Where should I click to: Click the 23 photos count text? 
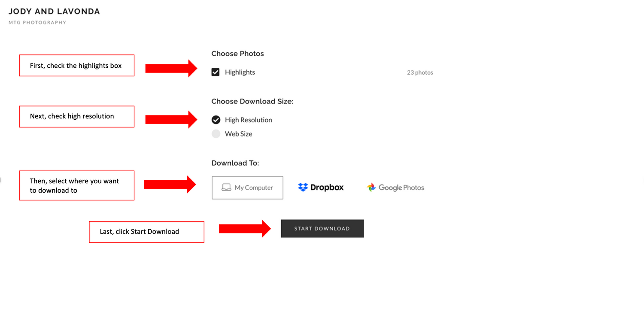pyautogui.click(x=420, y=73)
